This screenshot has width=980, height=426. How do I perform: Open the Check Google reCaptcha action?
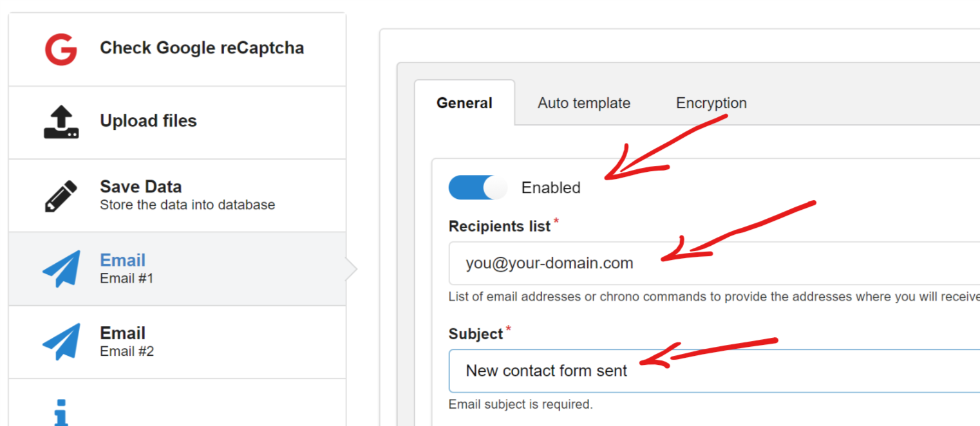pos(177,49)
